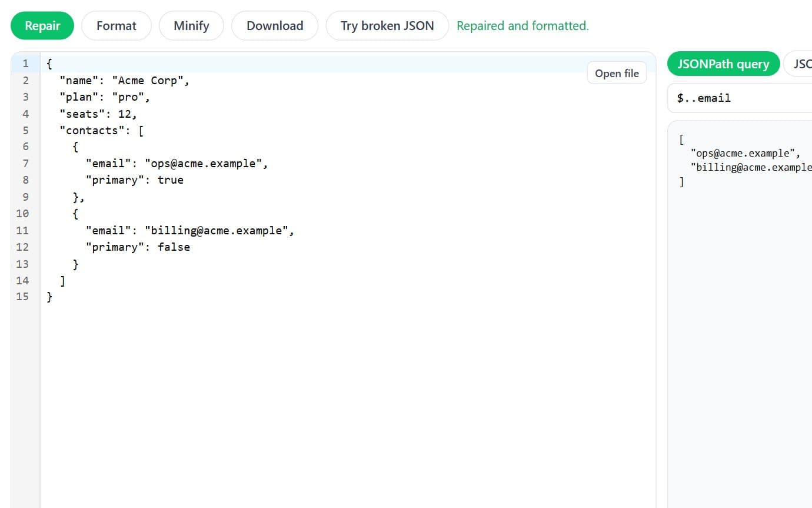The image size is (812, 508).
Task: Click the "email": "billing@acme.example" editor line
Action: click(190, 231)
